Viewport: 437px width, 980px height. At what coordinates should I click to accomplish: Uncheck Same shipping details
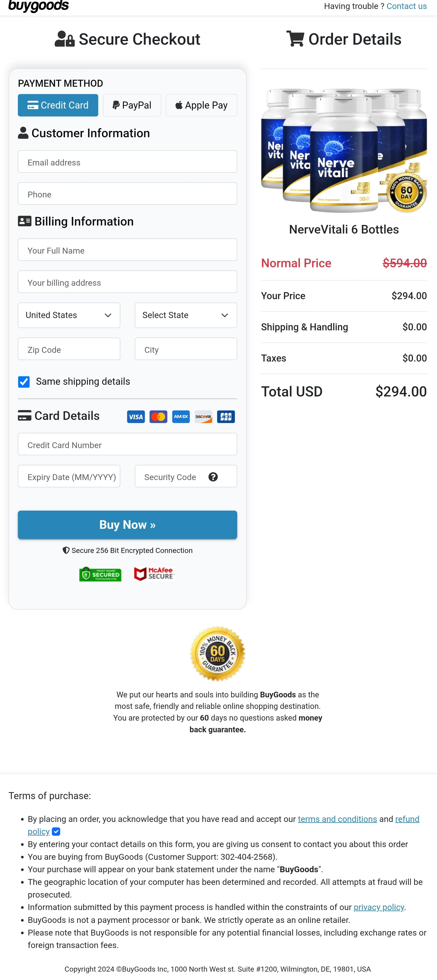[24, 382]
